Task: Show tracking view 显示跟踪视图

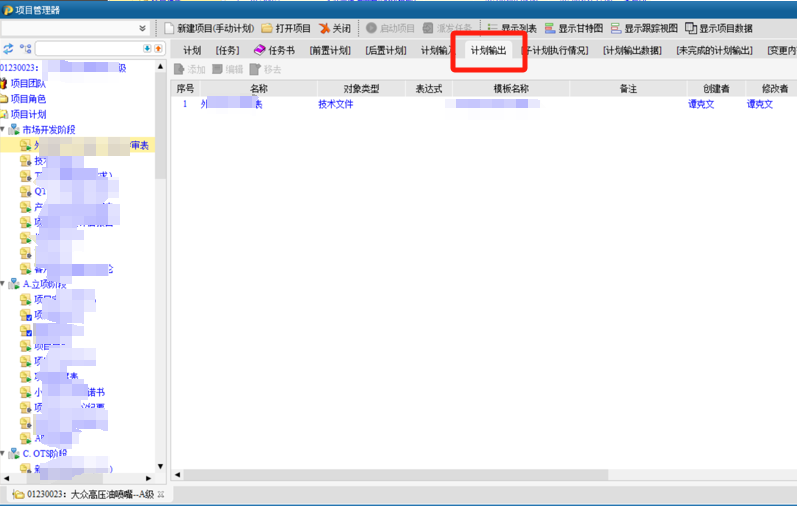Action: [644, 28]
